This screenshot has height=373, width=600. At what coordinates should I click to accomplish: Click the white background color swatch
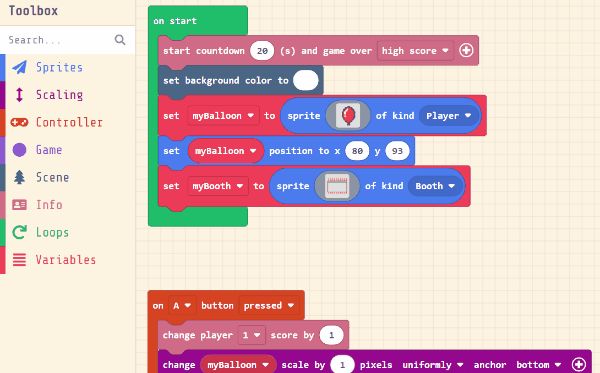306,80
